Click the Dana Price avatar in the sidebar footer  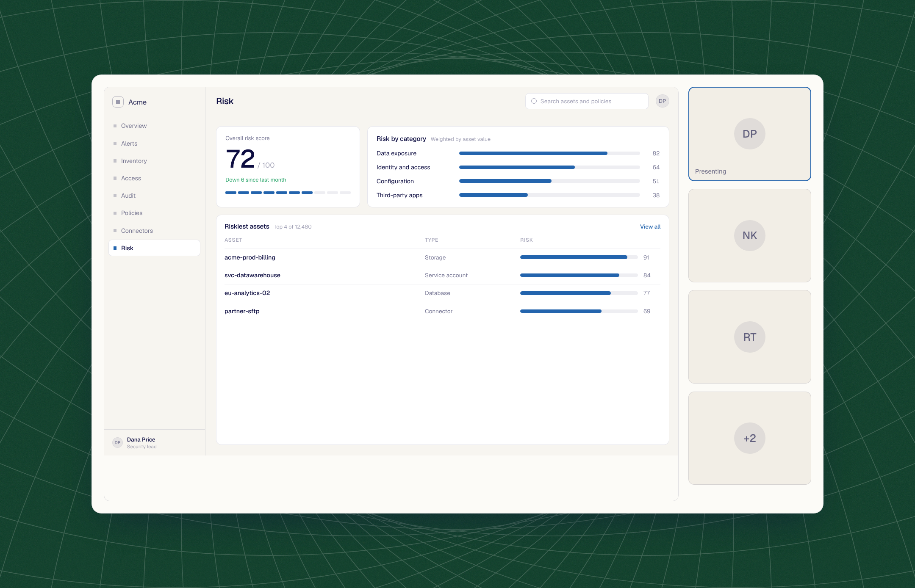(x=117, y=443)
